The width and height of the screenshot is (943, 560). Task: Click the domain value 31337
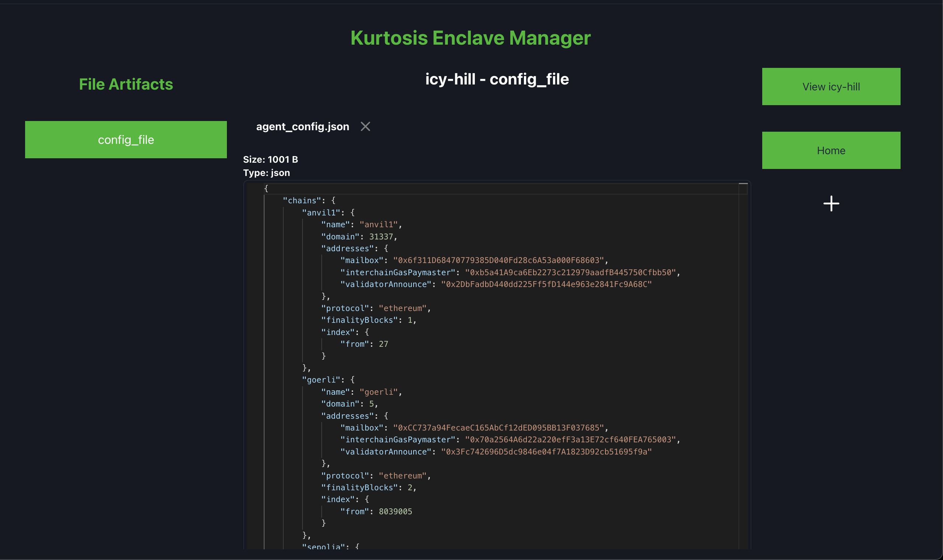tap(381, 236)
